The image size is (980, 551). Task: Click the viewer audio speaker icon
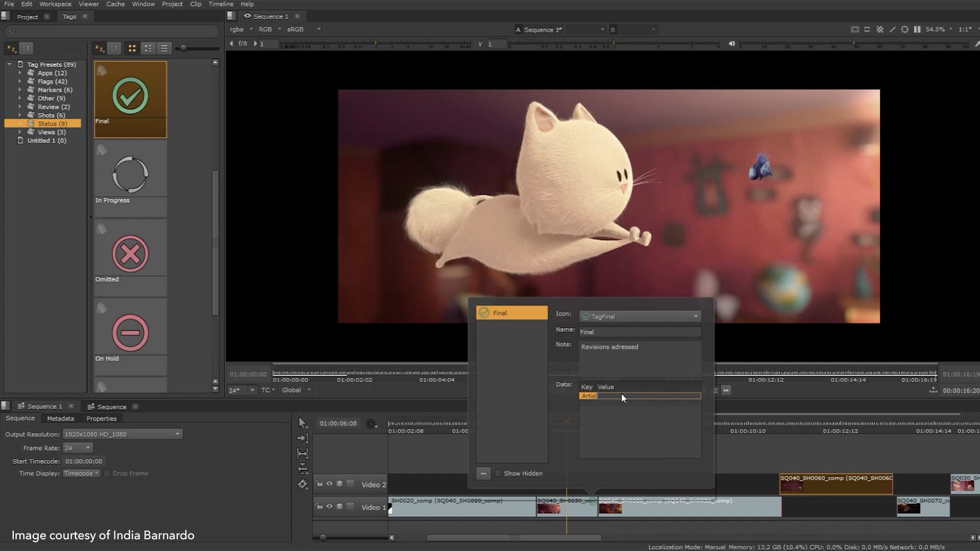[x=731, y=44]
